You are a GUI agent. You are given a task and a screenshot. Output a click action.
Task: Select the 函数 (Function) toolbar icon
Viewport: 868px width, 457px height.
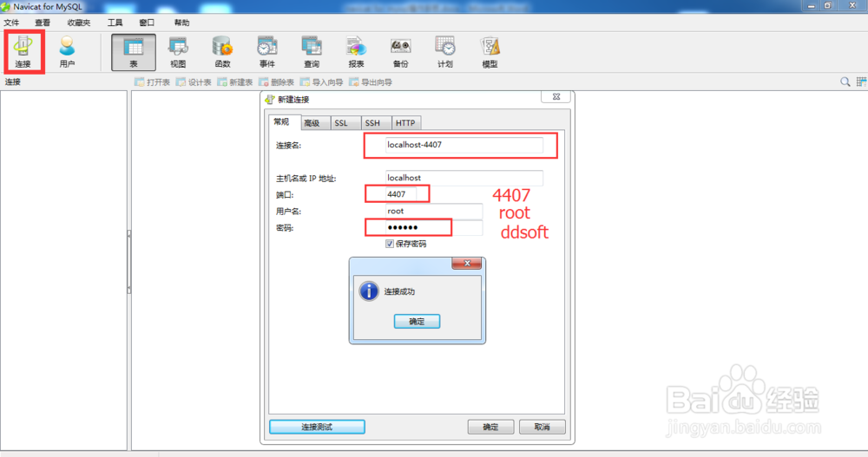[222, 52]
